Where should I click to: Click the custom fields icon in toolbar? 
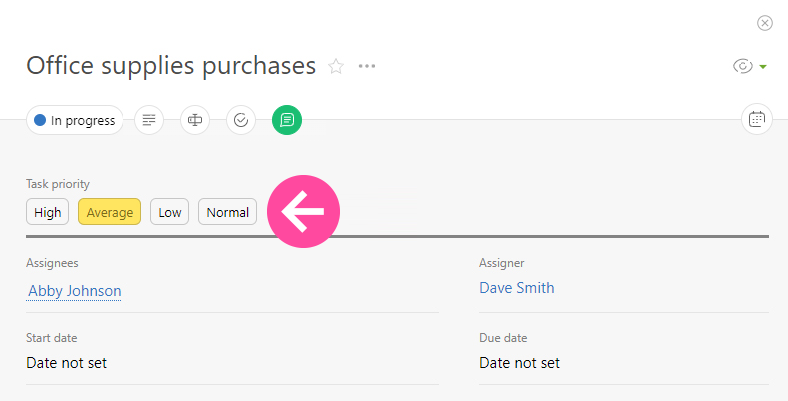pyautogui.click(x=195, y=120)
